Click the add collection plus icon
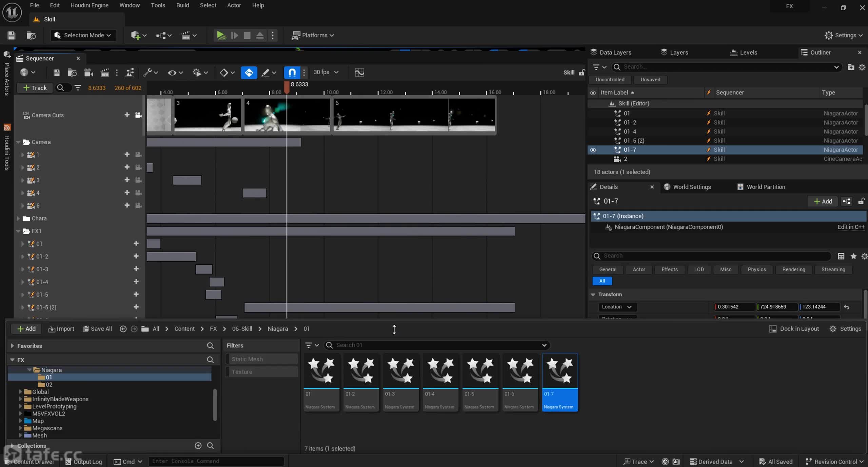This screenshot has height=467, width=868. click(x=198, y=446)
